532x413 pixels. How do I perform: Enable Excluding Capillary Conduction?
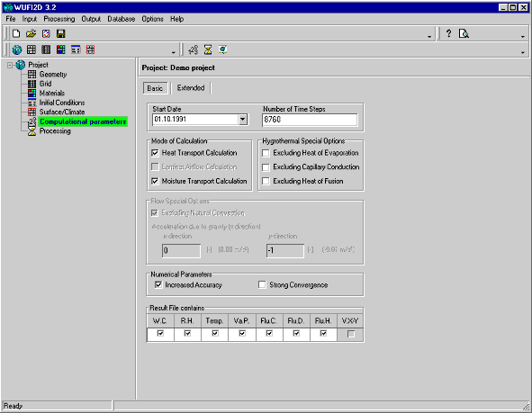[266, 167]
